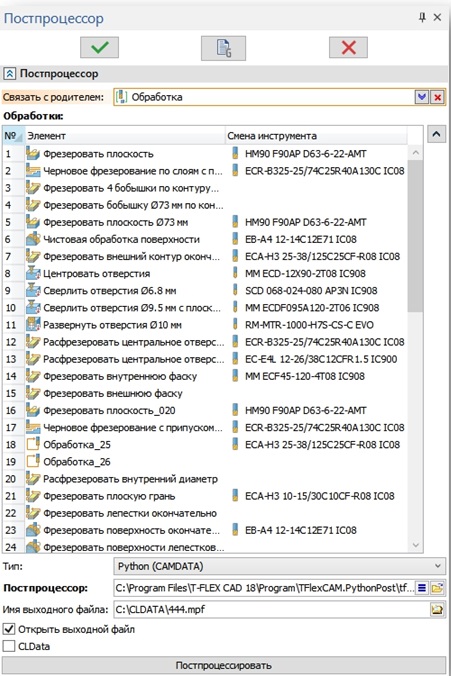Click the Постпроцессировать button

click(x=224, y=665)
